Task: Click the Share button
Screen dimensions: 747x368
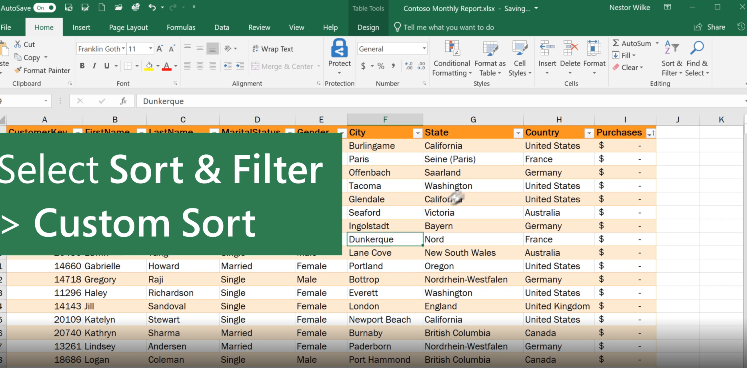Action: click(710, 27)
